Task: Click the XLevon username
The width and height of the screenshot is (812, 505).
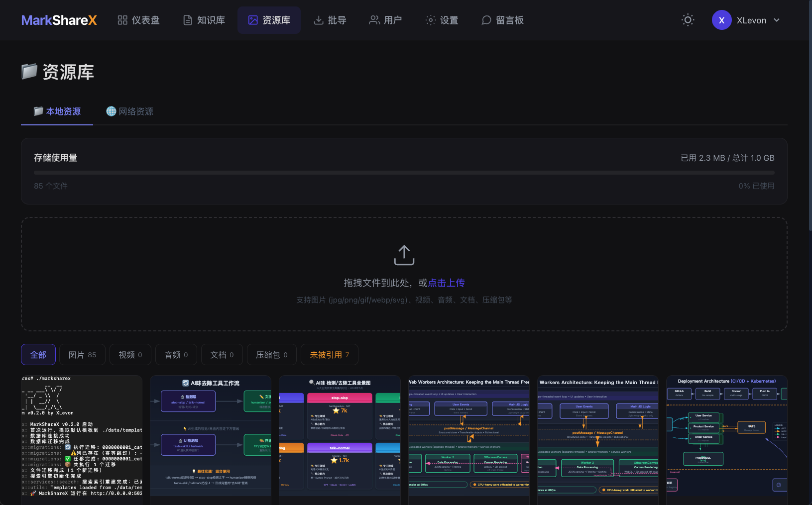Action: (x=751, y=20)
